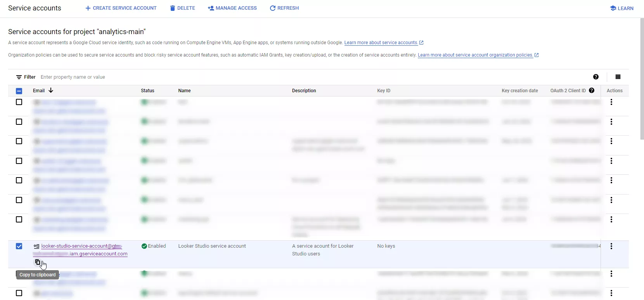This screenshot has height=300, width=644.
Task: Click the 'No keys' cell
Action: [x=386, y=246]
